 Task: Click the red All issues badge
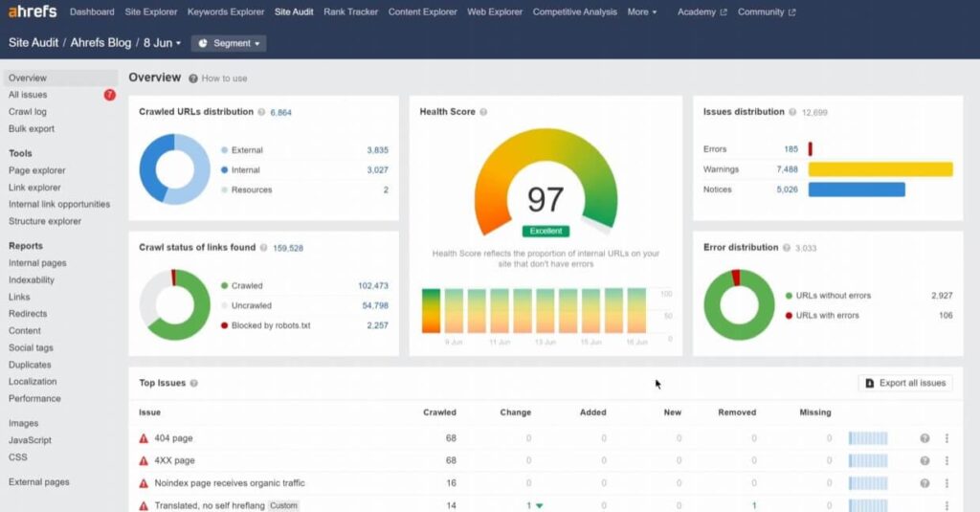[x=109, y=95]
